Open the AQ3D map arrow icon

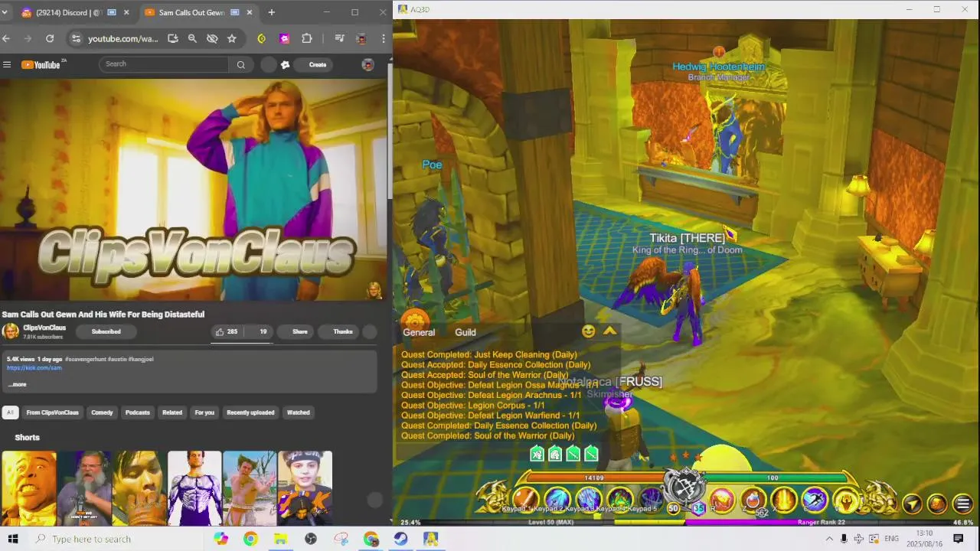912,504
